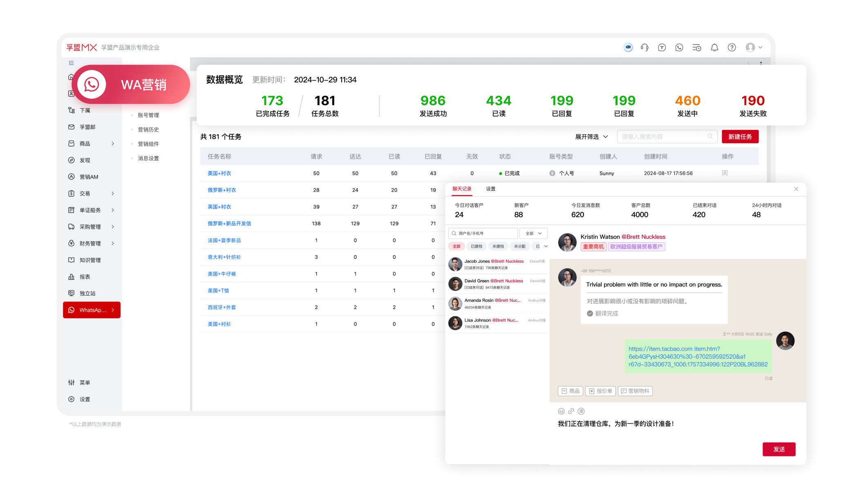Click the link attachment icon in the chat toolbar

(571, 411)
